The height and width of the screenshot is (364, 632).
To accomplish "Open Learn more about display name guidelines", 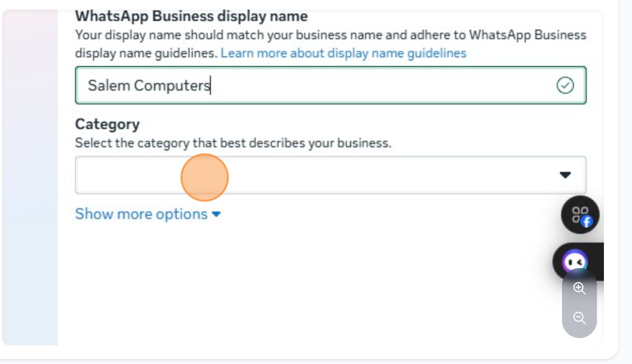I will point(343,53).
